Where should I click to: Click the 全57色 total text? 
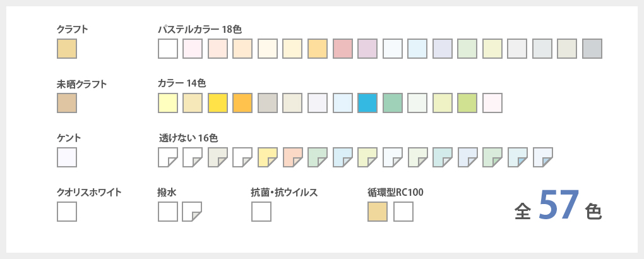click(558, 207)
